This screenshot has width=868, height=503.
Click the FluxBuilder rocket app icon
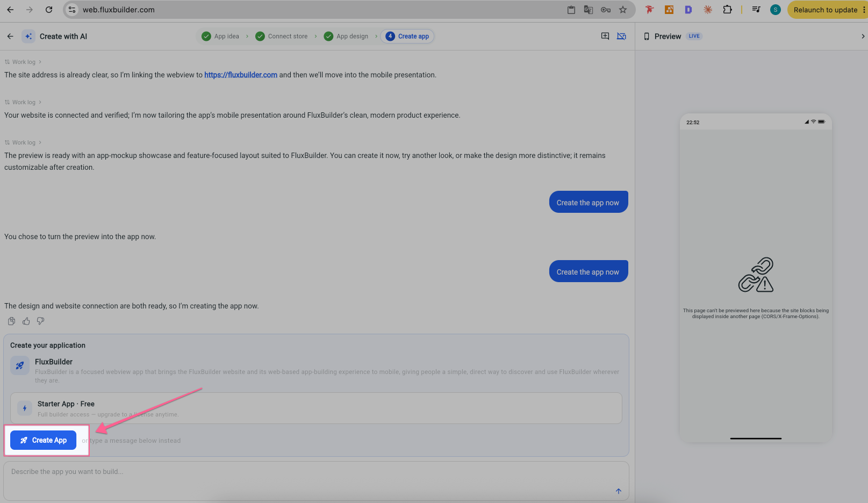pyautogui.click(x=20, y=365)
